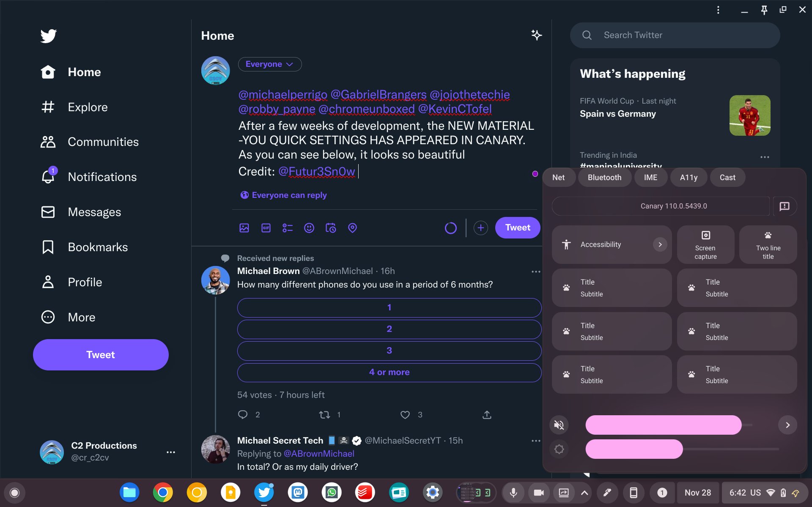
Task: Select the Screen capture quick settings tile
Action: click(x=705, y=244)
